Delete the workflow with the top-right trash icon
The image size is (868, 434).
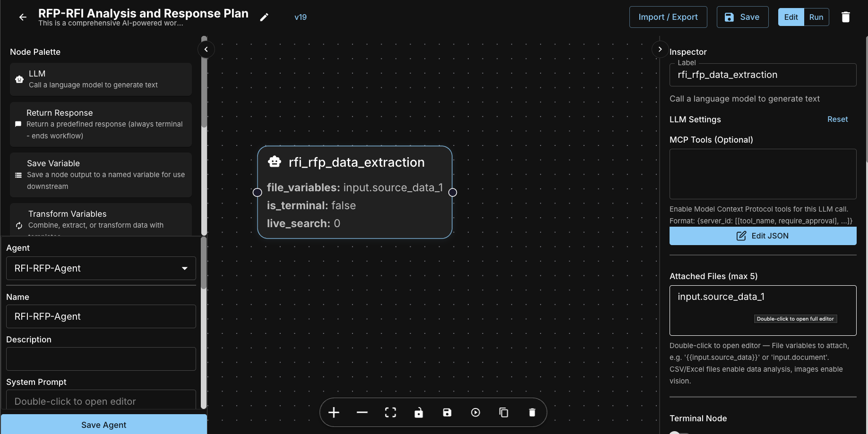(x=845, y=17)
